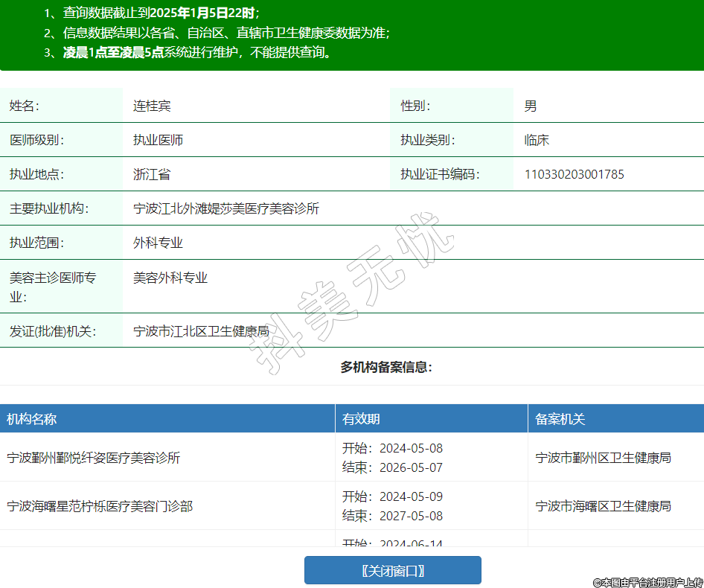This screenshot has height=588, width=704.
Task: Click the 临床 practice category value
Action: (x=537, y=140)
